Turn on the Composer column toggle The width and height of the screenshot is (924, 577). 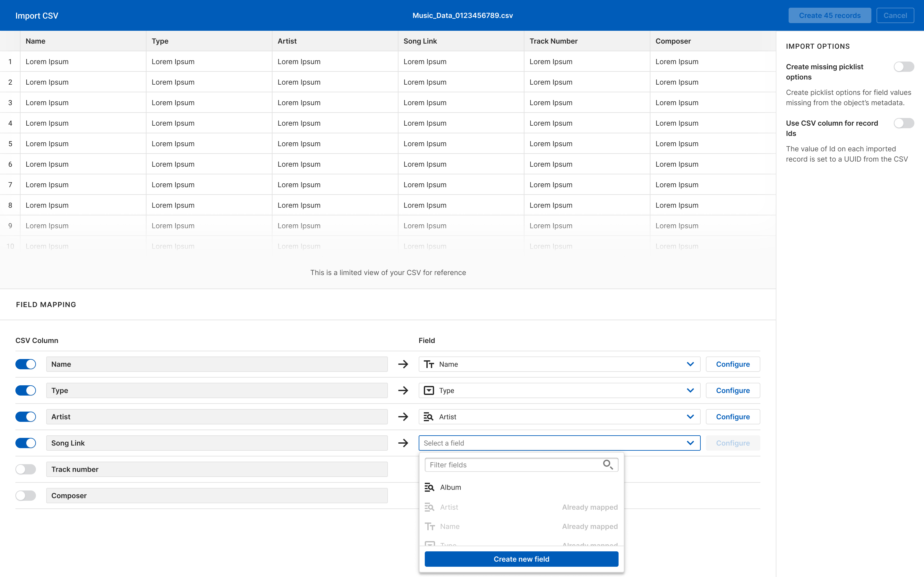pos(26,496)
